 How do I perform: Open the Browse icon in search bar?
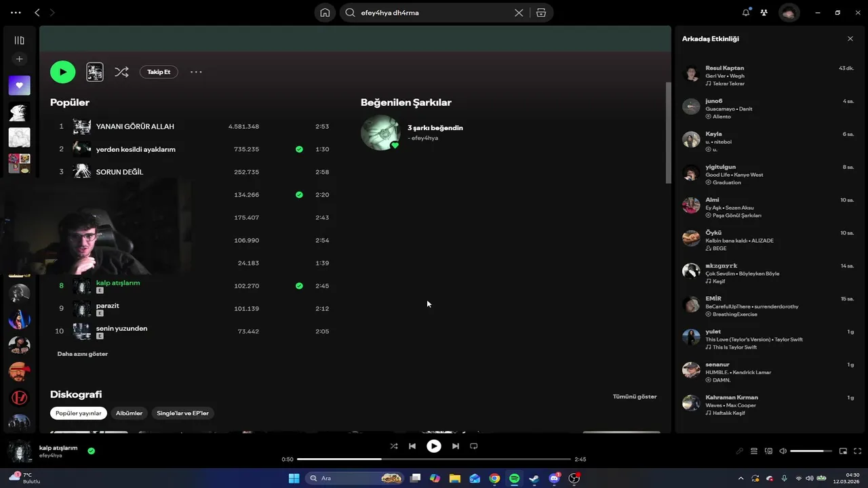point(540,12)
